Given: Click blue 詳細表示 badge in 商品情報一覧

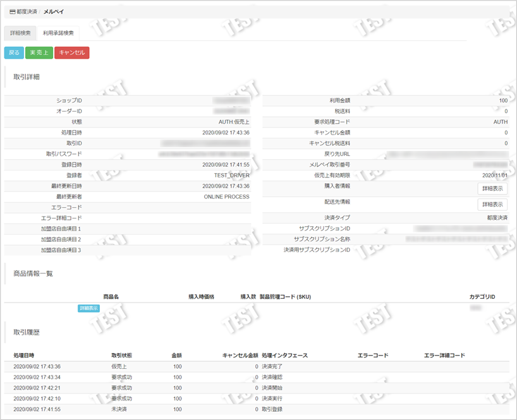Looking at the screenshot, I should click(x=88, y=308).
